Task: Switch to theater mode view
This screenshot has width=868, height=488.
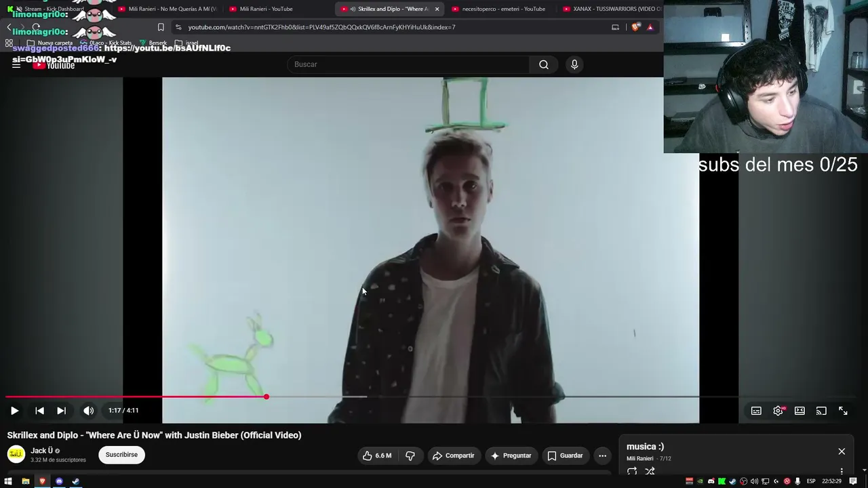Action: (800, 411)
